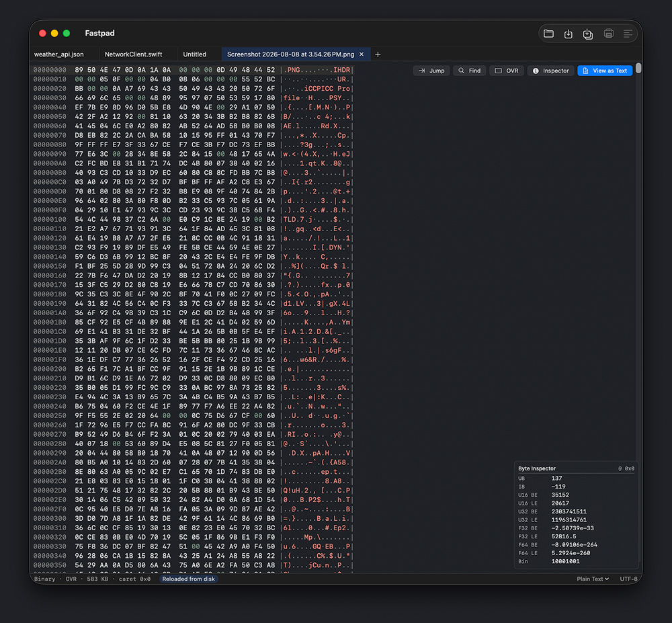Open the Plain Text language dropdown

[x=593, y=579]
